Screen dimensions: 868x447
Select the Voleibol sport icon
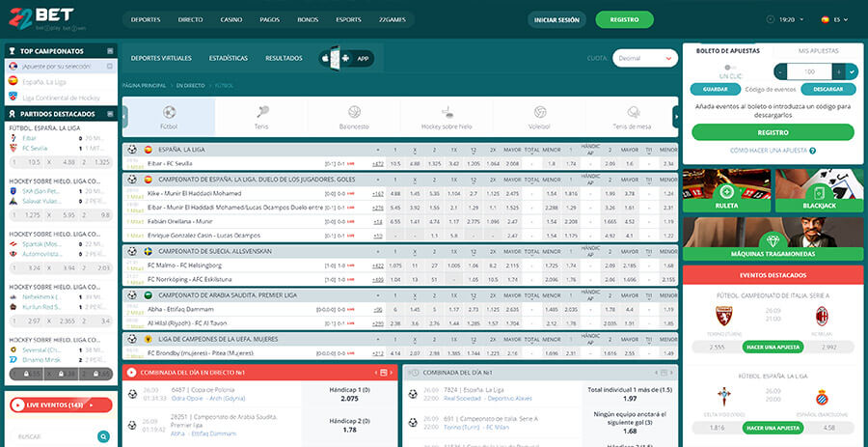(x=540, y=112)
